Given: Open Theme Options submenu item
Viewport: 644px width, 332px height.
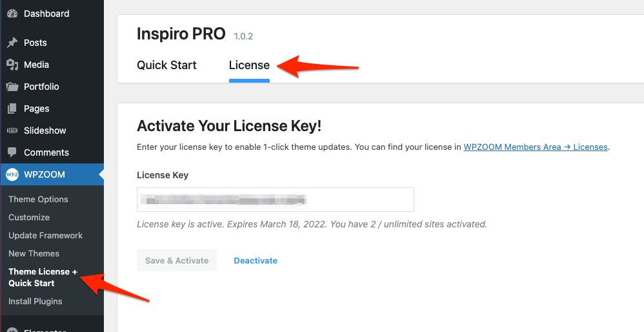Looking at the screenshot, I should (38, 200).
